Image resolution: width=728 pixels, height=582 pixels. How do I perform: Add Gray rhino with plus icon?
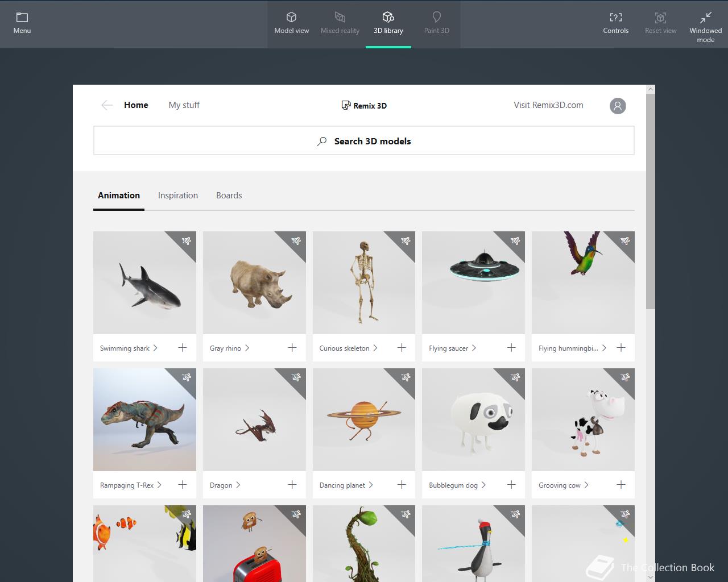coord(292,348)
